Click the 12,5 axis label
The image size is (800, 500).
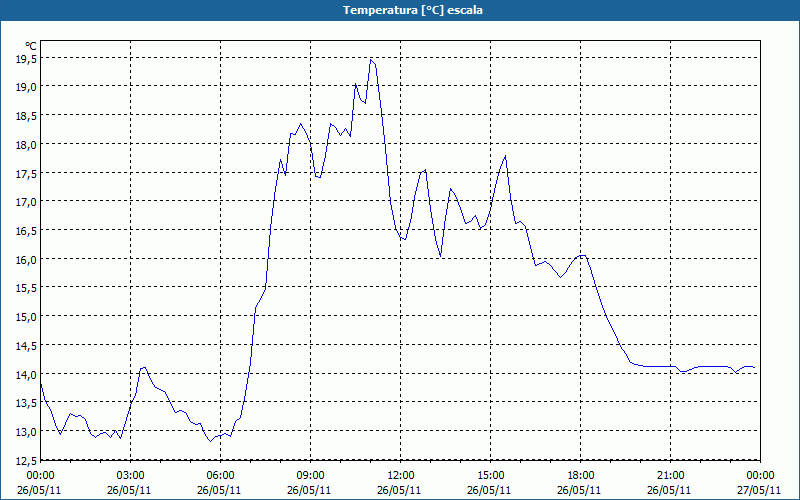27,461
